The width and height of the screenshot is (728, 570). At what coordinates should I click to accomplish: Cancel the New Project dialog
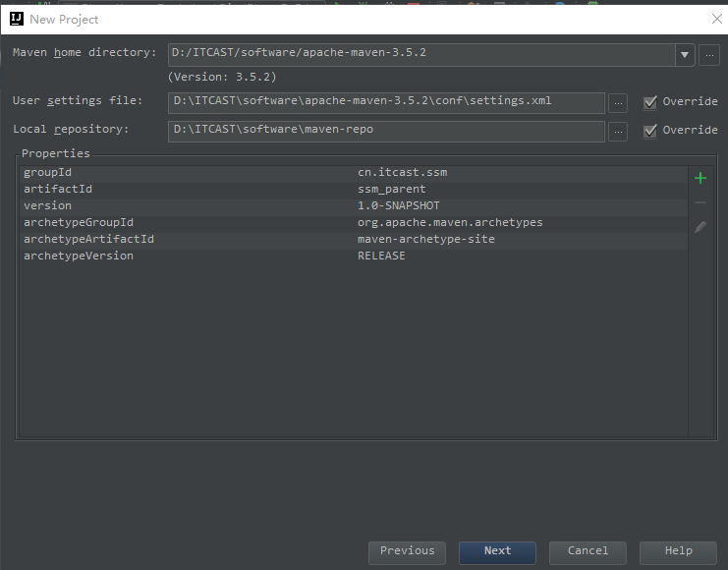tap(588, 552)
